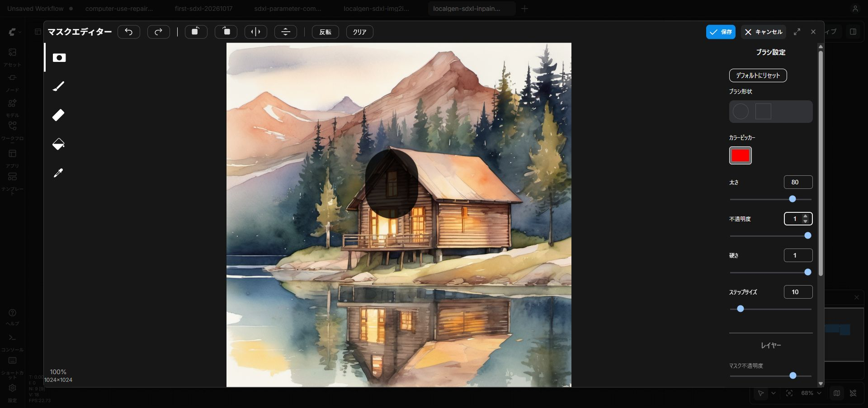Toggle link visibility in canvas toolbar
Screen dimensions: 868x408
[853, 393]
